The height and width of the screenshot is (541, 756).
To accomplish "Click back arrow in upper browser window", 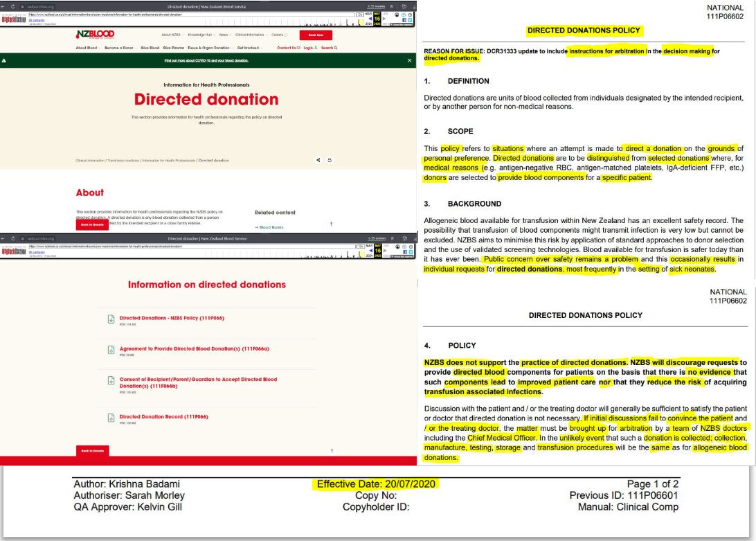I will pyautogui.click(x=3, y=6).
